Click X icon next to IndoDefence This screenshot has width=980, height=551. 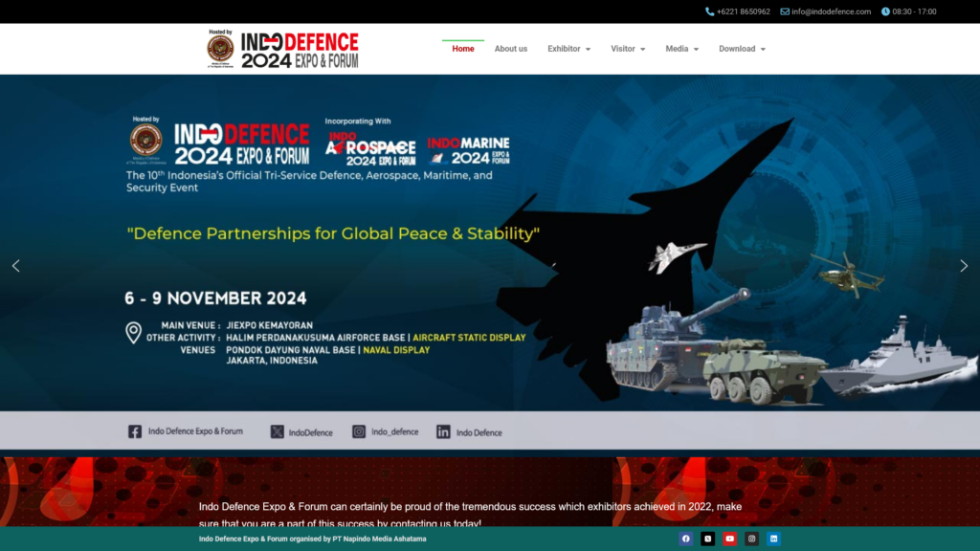point(277,431)
